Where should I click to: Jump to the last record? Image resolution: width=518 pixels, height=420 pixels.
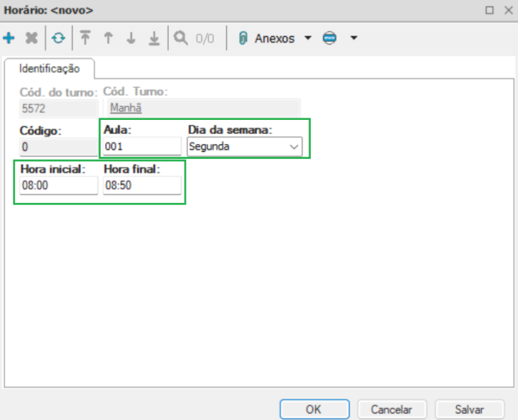(x=154, y=38)
